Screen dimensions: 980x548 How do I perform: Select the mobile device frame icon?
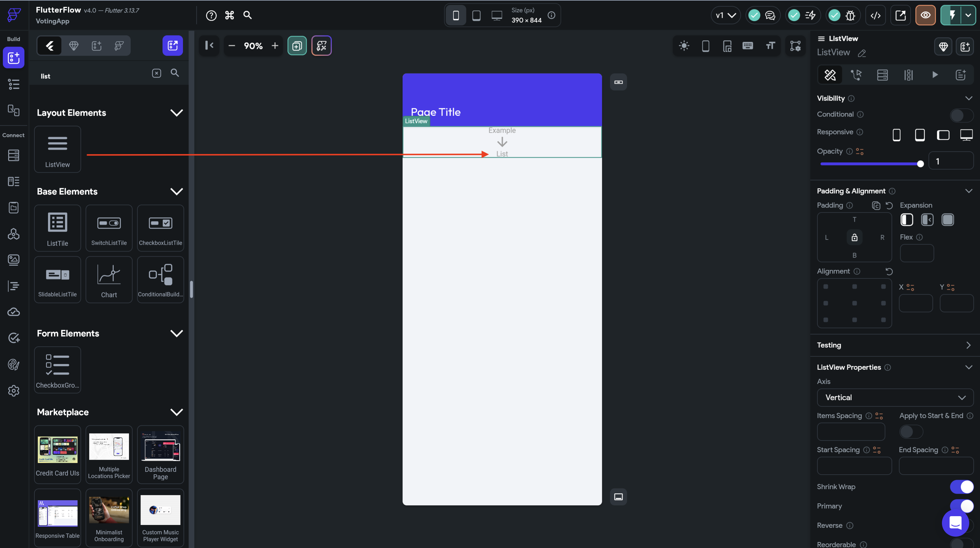456,15
